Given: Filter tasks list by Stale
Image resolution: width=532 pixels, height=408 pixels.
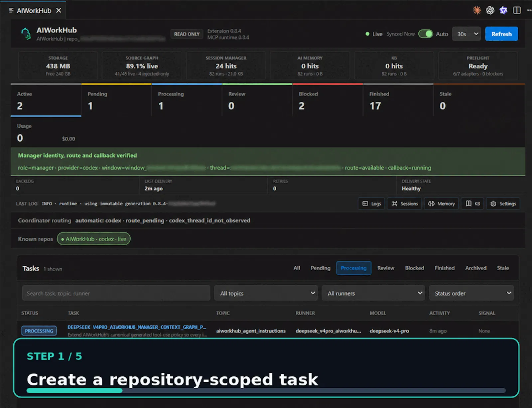Looking at the screenshot, I should (x=503, y=268).
